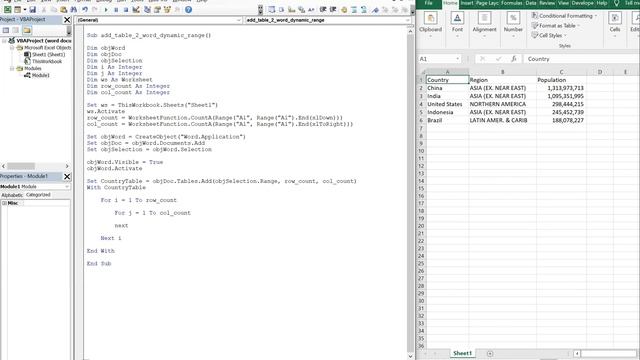640x360 pixels.
Task: Toggle Design Mode icon
Action: (x=136, y=9)
